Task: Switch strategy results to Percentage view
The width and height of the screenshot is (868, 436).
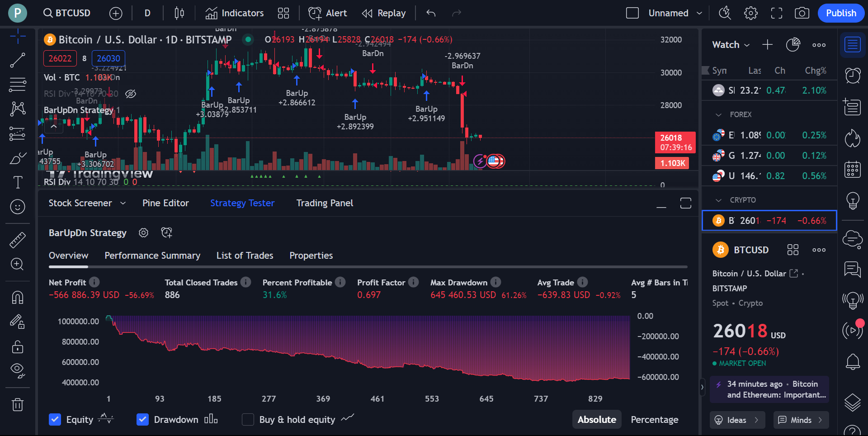Action: 654,420
